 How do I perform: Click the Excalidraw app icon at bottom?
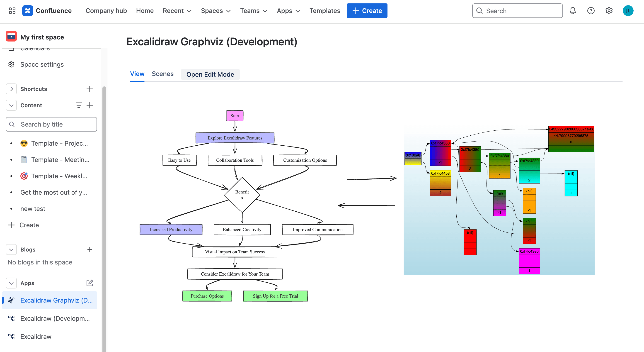pos(11,337)
